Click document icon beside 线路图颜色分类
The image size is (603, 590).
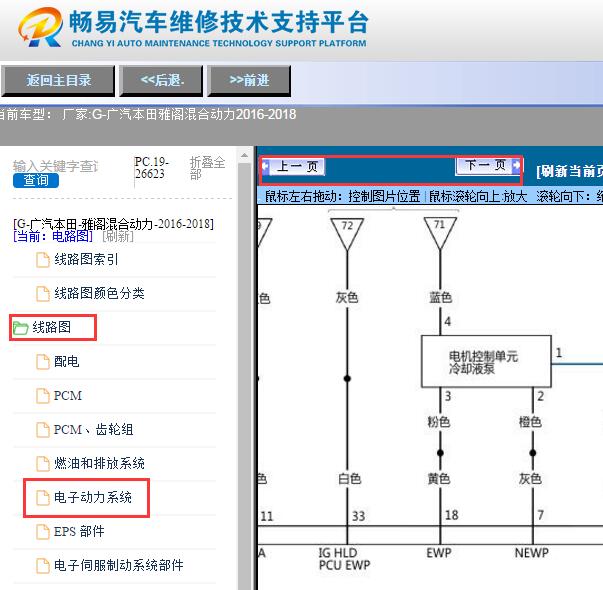point(43,293)
